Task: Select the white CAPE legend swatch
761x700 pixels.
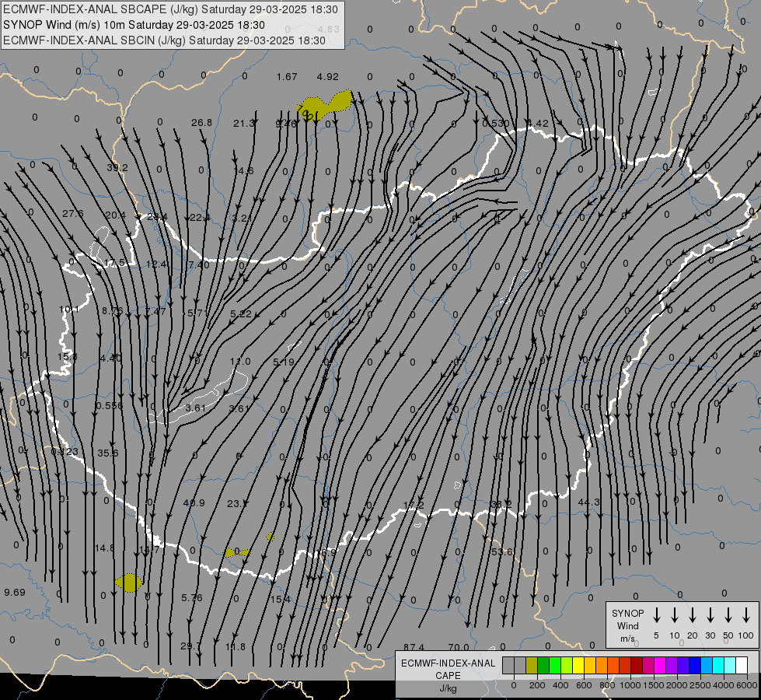Action: [742, 665]
